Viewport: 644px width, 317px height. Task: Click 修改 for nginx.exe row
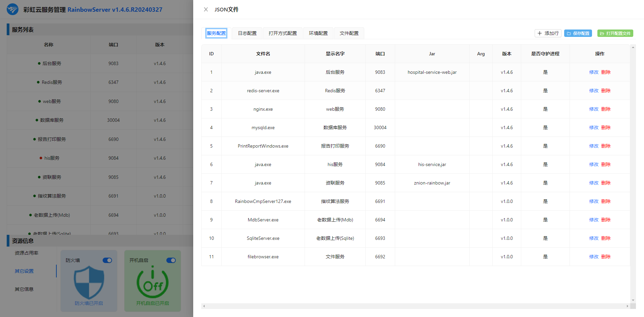click(594, 109)
